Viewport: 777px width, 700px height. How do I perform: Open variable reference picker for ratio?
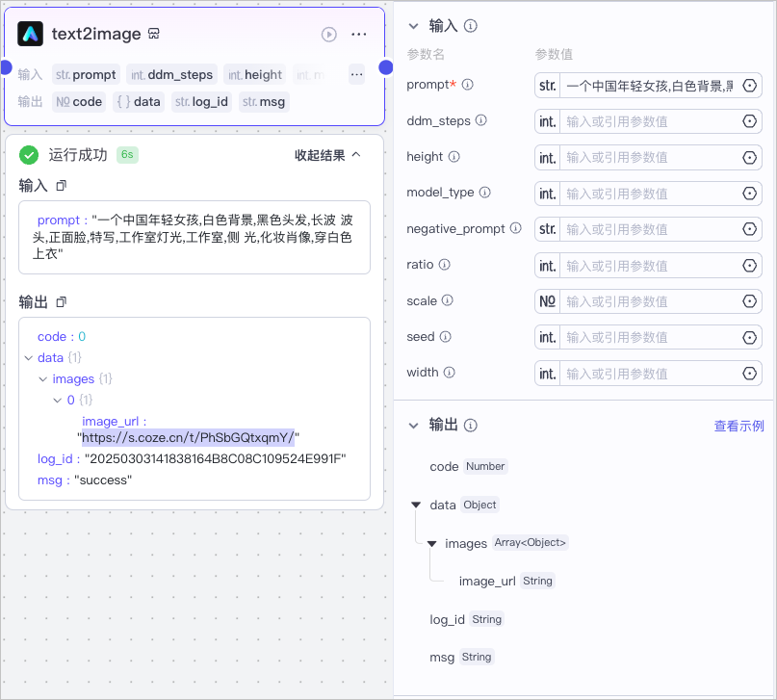pyautogui.click(x=749, y=266)
